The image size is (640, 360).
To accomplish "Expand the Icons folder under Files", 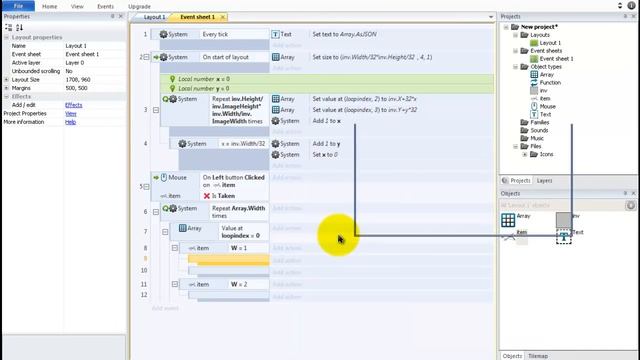I will point(525,154).
